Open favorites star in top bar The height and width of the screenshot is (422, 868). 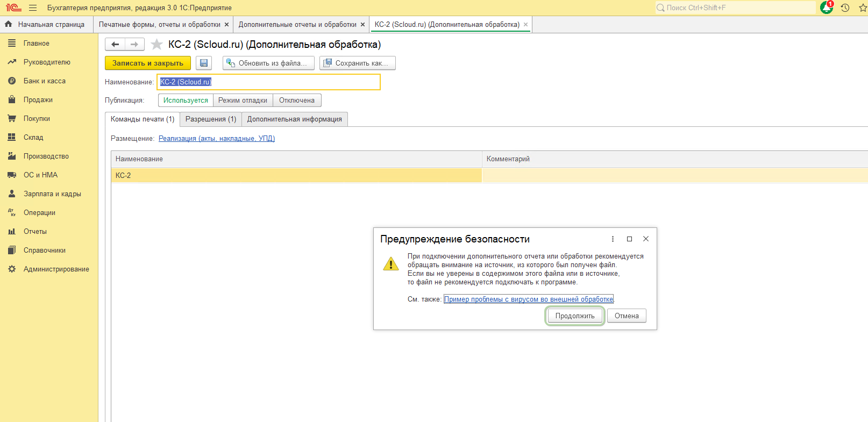click(863, 8)
